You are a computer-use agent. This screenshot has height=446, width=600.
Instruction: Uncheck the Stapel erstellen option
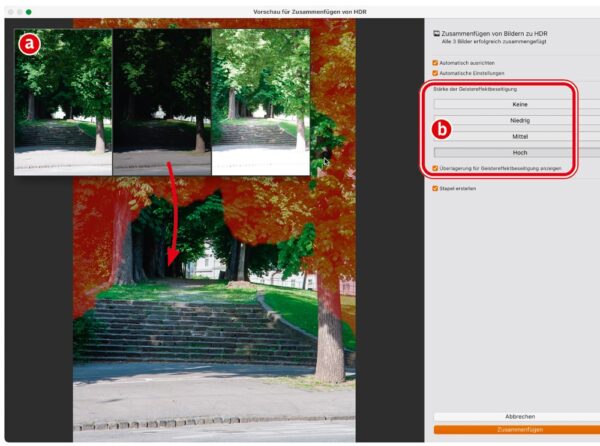coord(435,189)
